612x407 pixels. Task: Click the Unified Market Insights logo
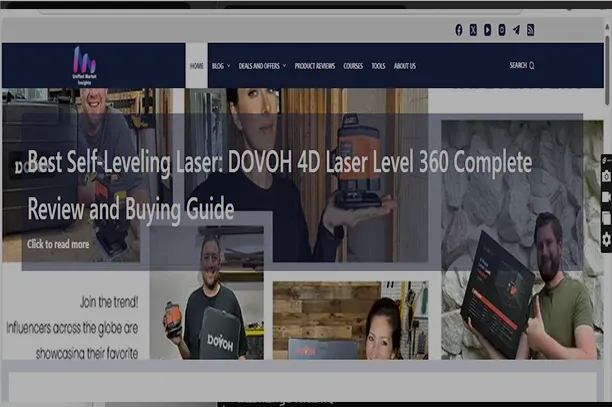click(84, 66)
